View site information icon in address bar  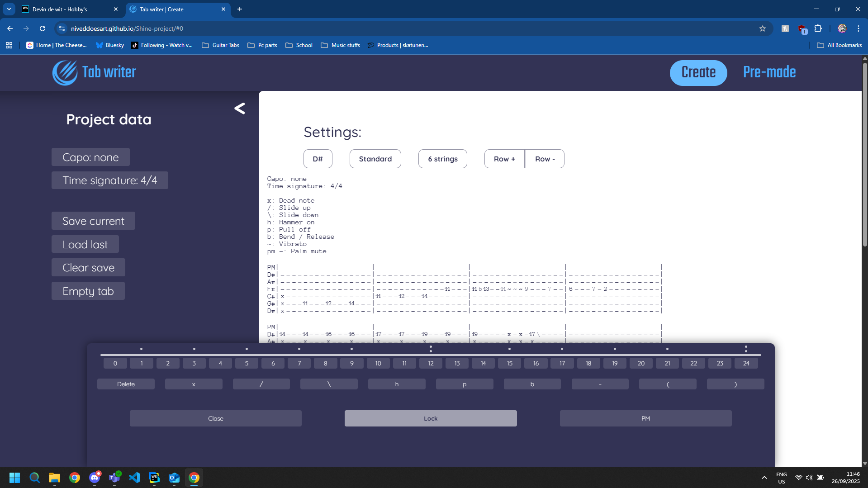tap(62, 28)
